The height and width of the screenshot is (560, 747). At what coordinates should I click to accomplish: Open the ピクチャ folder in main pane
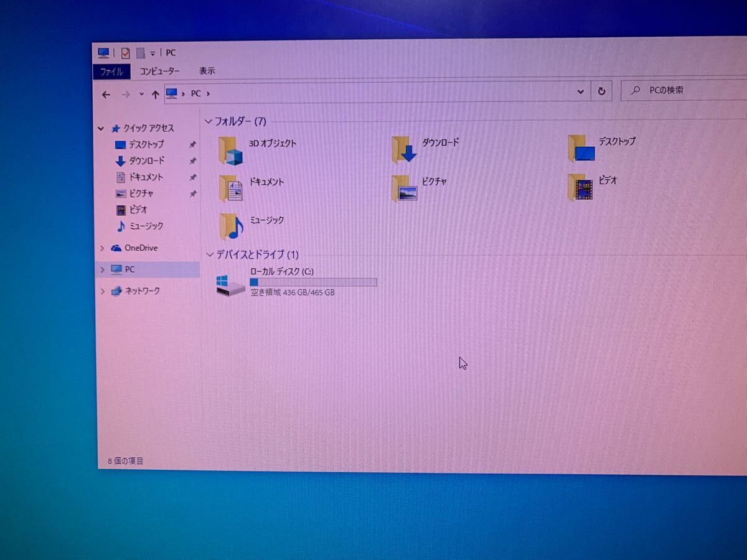(419, 187)
